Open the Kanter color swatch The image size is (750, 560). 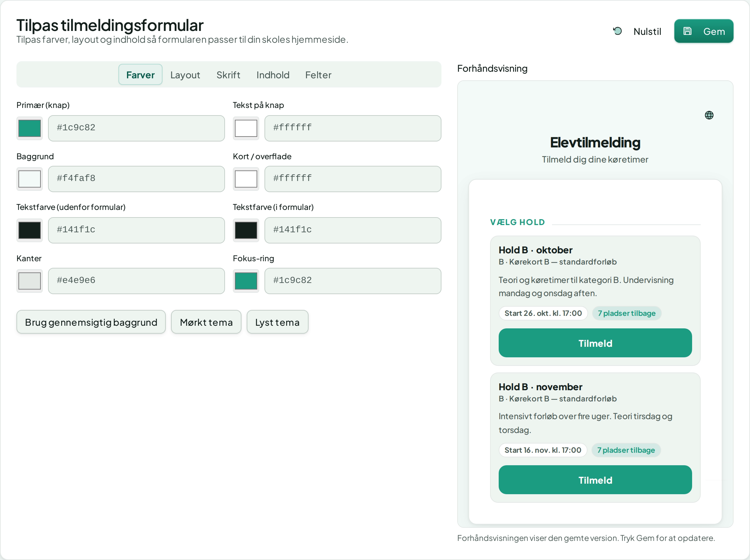(x=30, y=281)
